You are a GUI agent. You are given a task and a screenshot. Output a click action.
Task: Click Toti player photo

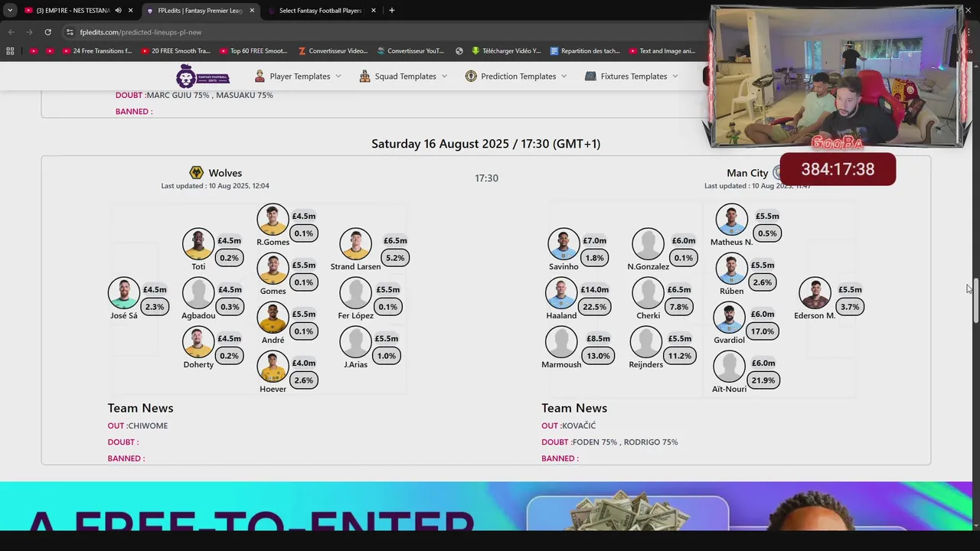(x=198, y=244)
